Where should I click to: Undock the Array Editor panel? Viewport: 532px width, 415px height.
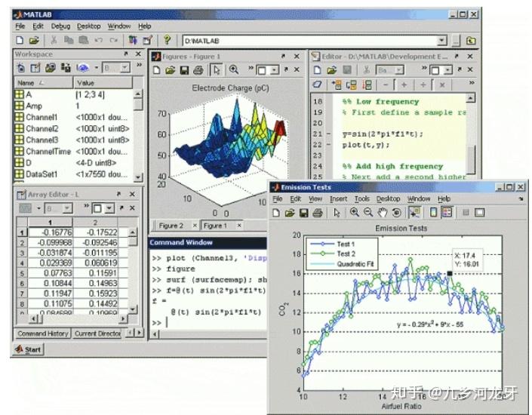click(118, 194)
